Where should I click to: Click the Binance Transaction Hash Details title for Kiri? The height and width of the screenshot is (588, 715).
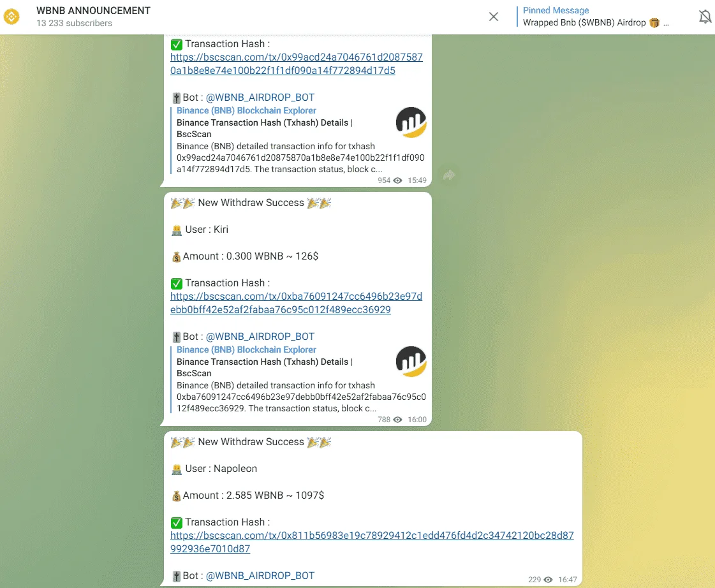click(265, 367)
